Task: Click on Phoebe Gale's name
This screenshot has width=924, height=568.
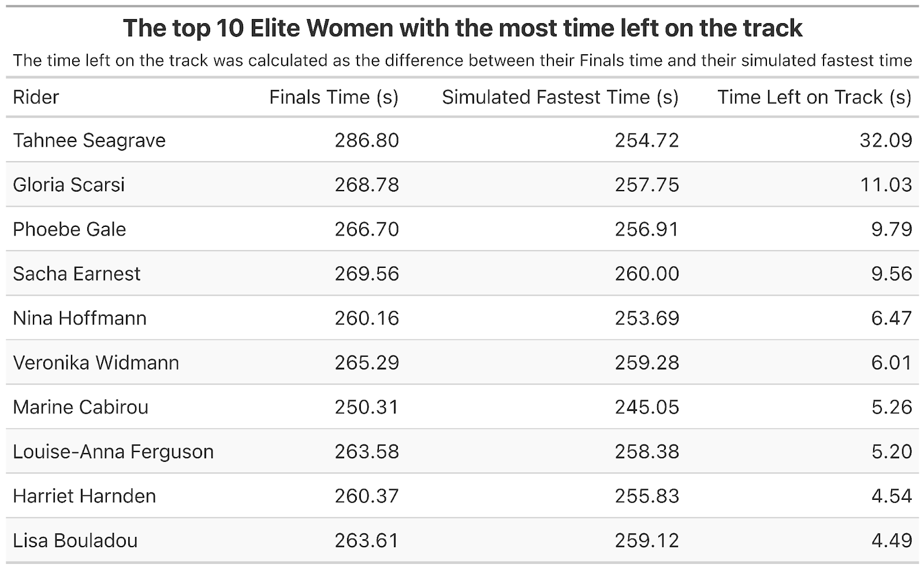Action: click(x=69, y=229)
